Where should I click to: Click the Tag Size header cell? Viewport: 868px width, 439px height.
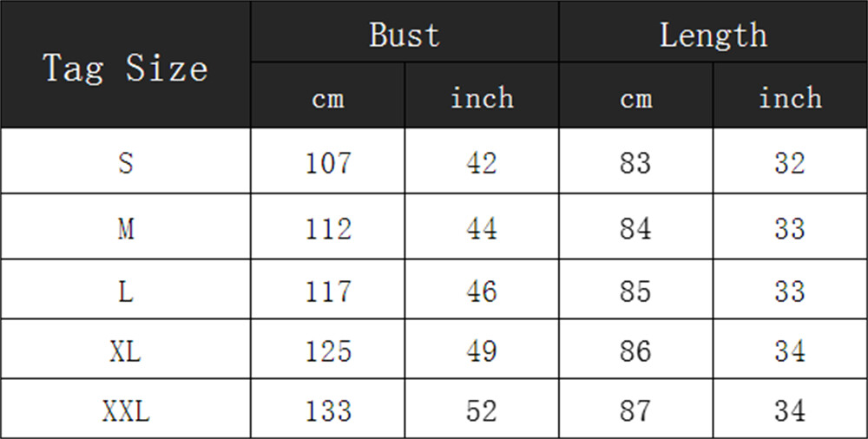[126, 65]
